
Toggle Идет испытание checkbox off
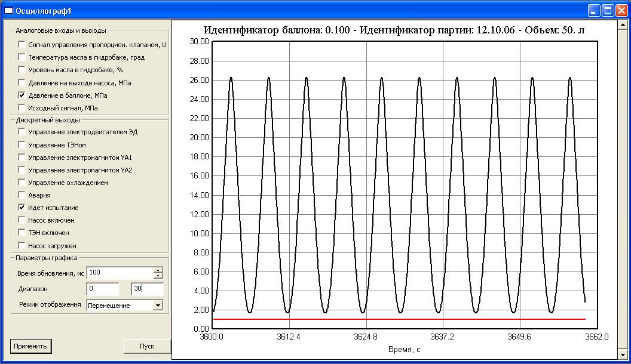(22, 208)
